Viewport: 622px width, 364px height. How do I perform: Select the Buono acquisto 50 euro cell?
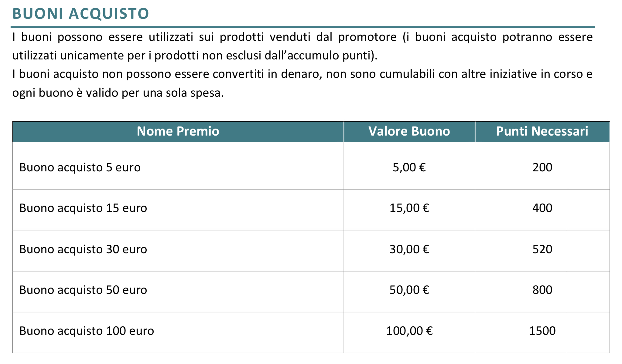(x=83, y=290)
